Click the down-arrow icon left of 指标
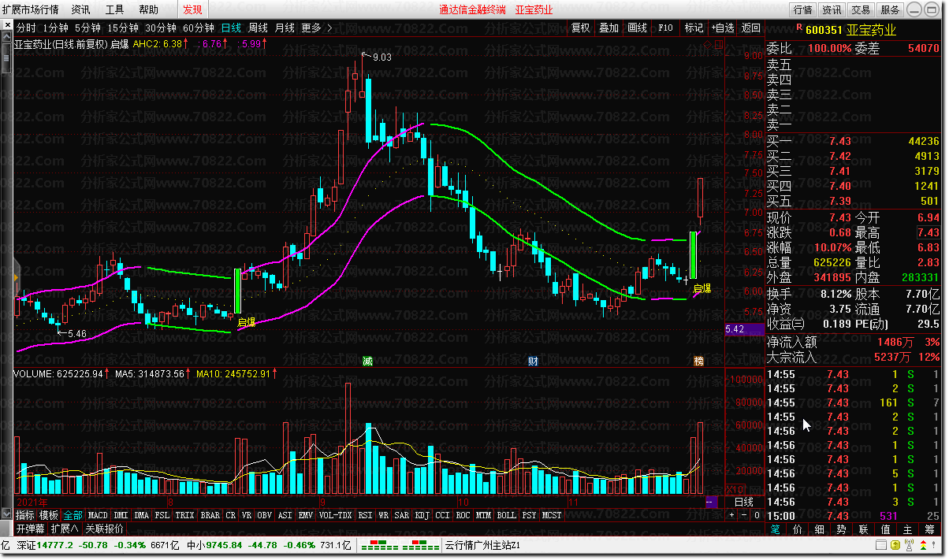 (6, 514)
